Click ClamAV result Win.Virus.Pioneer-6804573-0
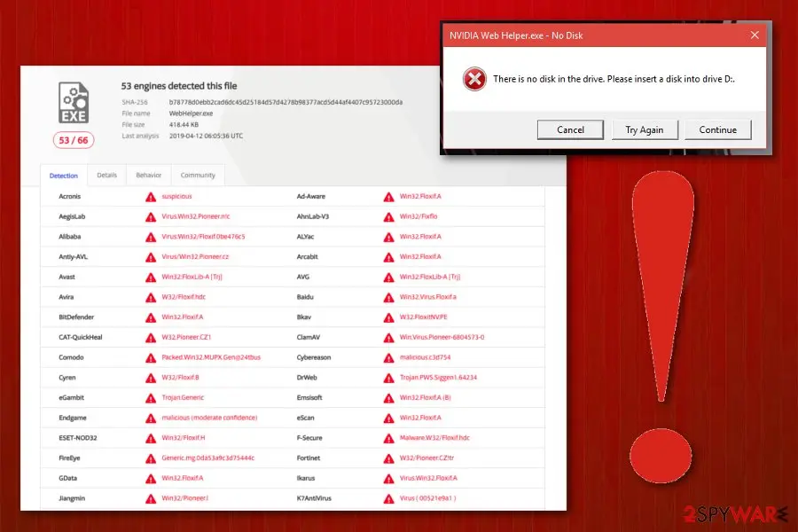 [442, 337]
